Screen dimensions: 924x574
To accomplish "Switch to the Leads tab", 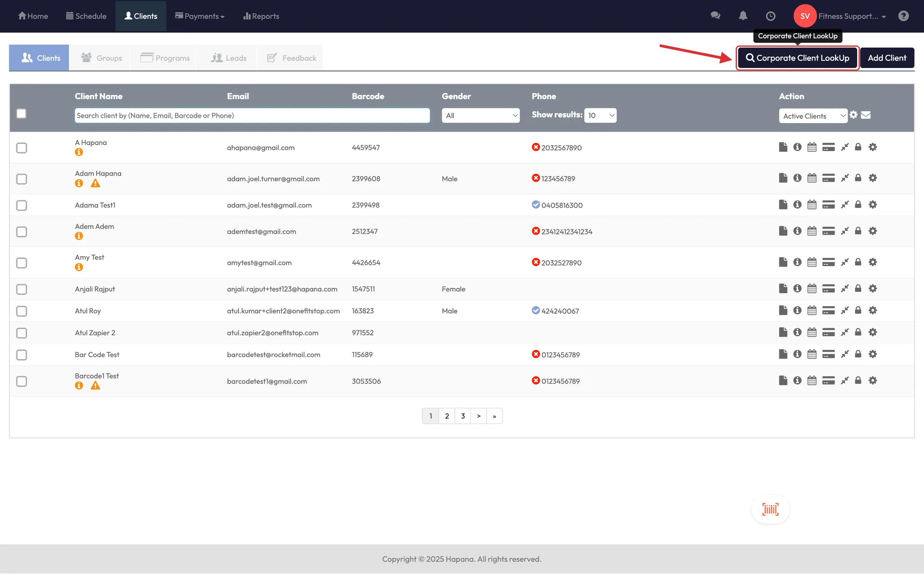I will click(x=229, y=58).
